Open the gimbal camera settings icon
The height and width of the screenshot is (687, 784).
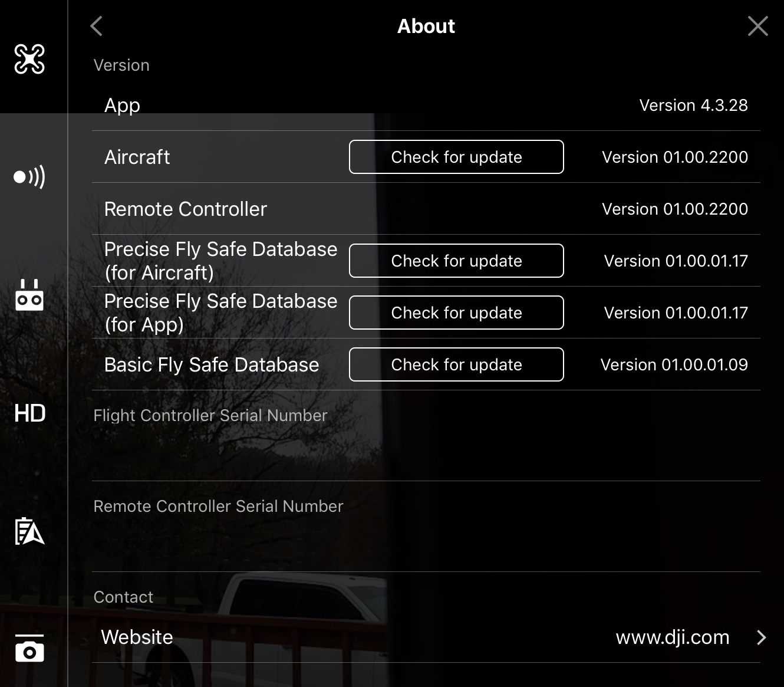[29, 648]
